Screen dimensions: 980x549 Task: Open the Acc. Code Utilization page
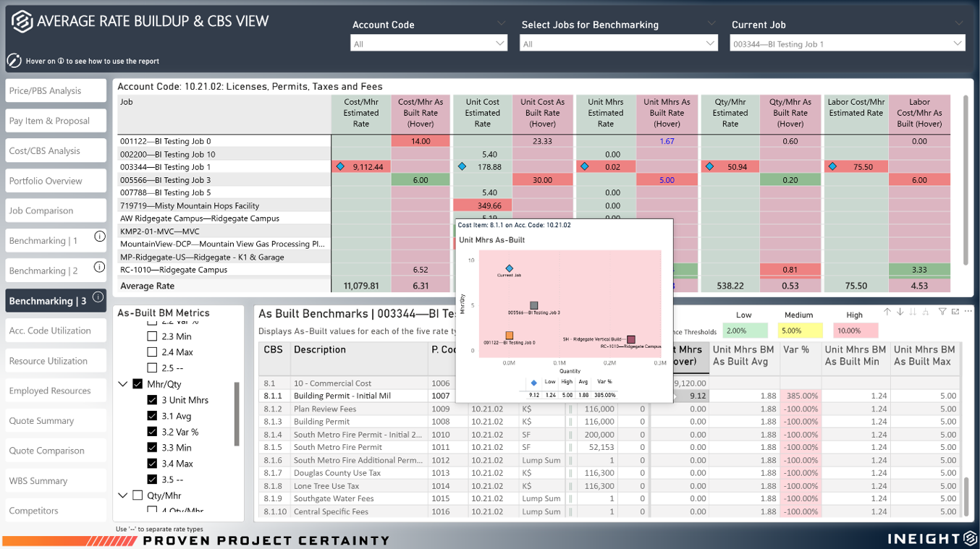[56, 331]
